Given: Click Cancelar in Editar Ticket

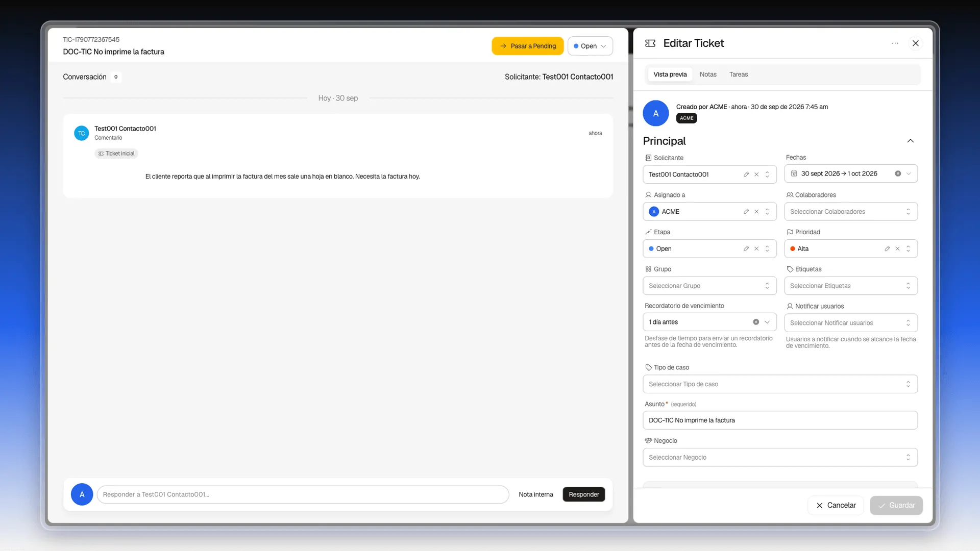Looking at the screenshot, I should pyautogui.click(x=836, y=506).
